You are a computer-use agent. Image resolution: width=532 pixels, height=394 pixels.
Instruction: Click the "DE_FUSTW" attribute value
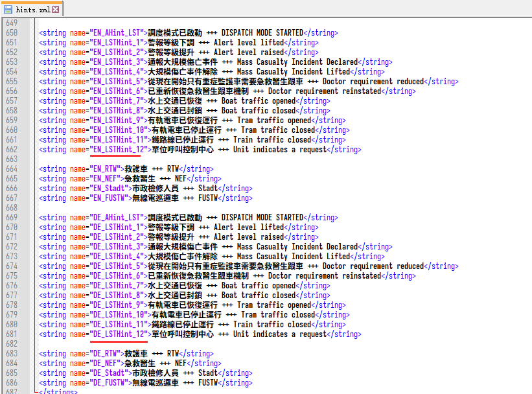tap(109, 383)
